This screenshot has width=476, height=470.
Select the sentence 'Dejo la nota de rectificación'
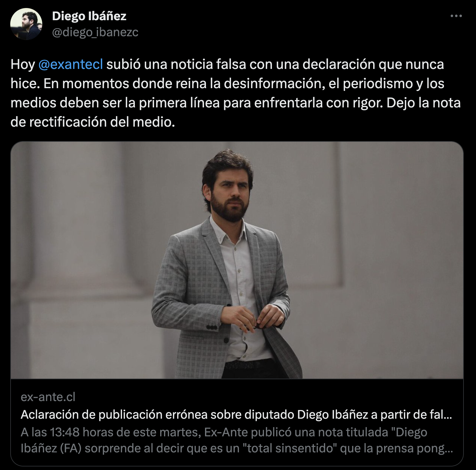[236, 112]
